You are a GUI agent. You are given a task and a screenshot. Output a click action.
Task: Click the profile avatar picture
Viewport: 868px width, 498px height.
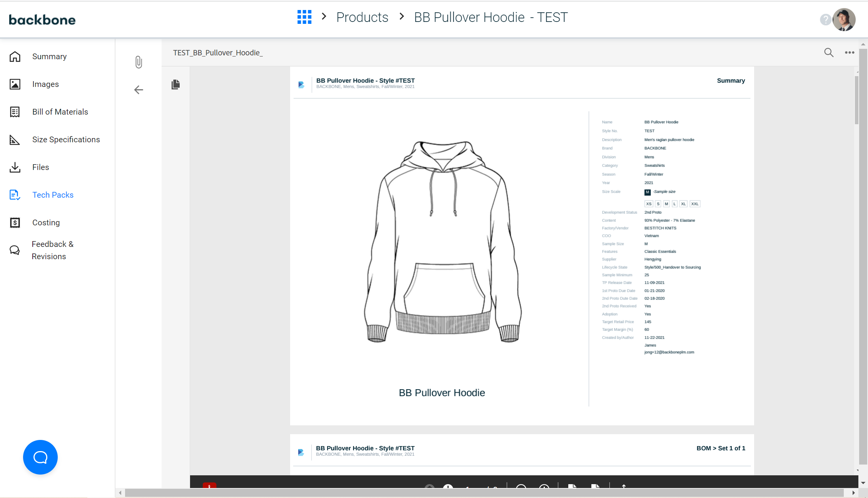coord(844,19)
